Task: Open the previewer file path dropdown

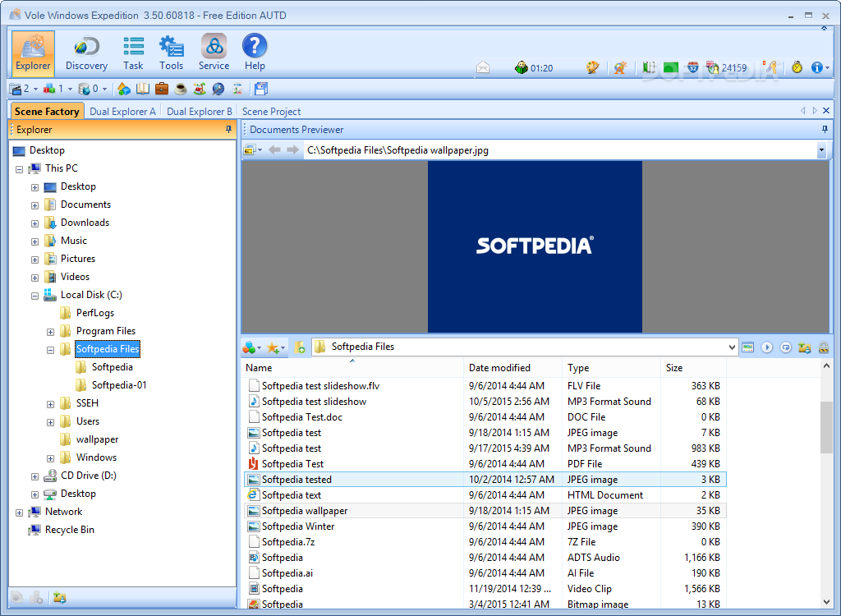Action: (x=821, y=150)
